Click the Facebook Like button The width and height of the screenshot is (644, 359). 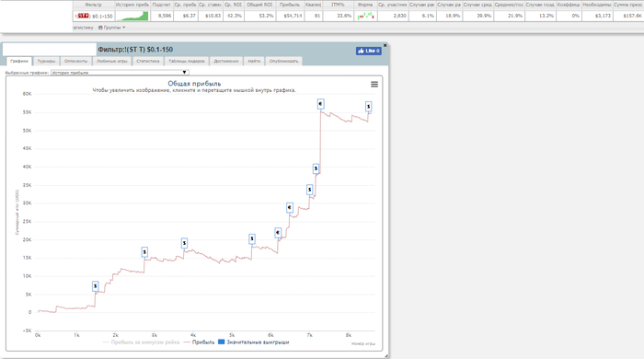[368, 51]
